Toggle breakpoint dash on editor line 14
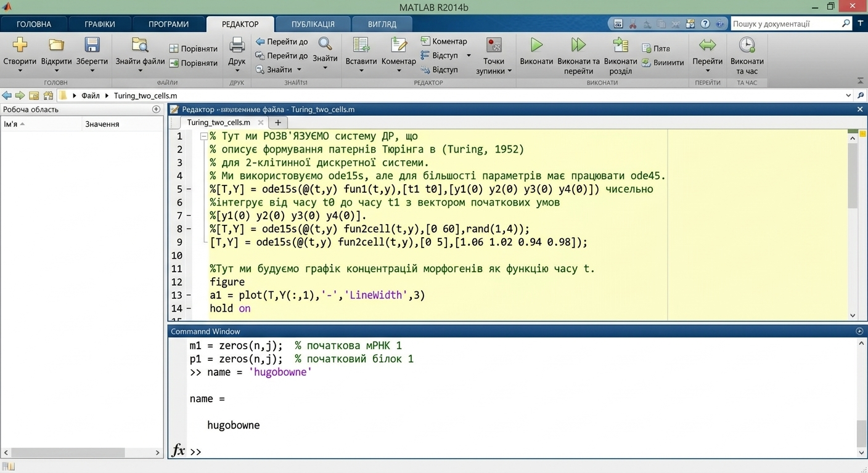The width and height of the screenshot is (868, 473). click(189, 309)
